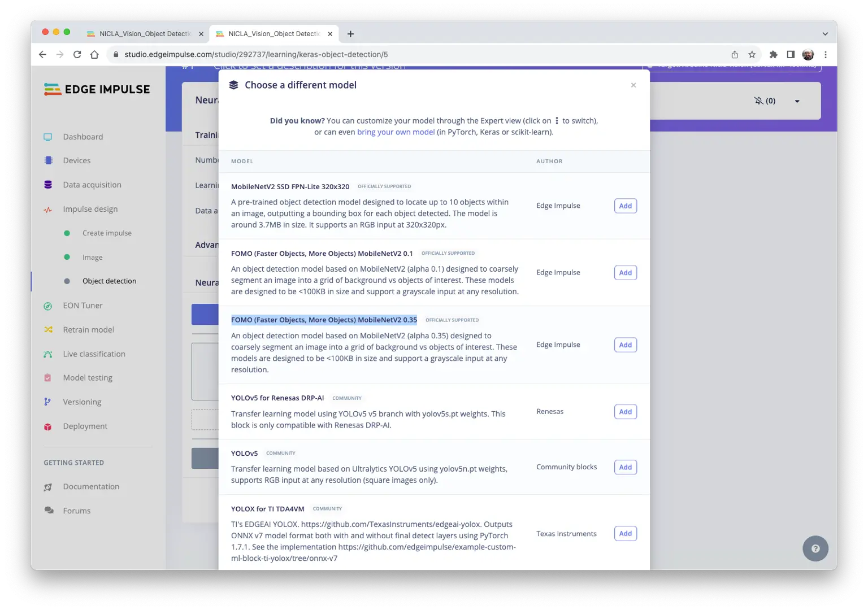Click the Data acquisition database icon

(x=48, y=185)
